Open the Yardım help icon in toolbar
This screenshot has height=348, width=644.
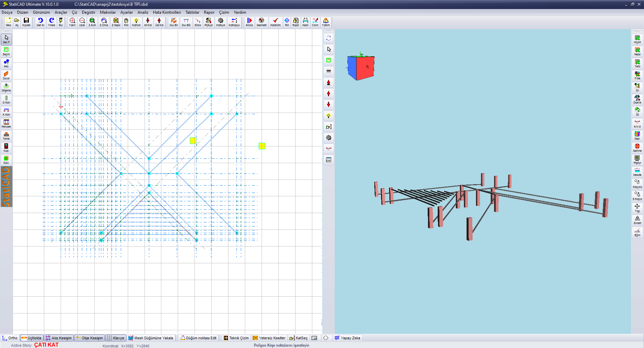pyautogui.click(x=326, y=22)
